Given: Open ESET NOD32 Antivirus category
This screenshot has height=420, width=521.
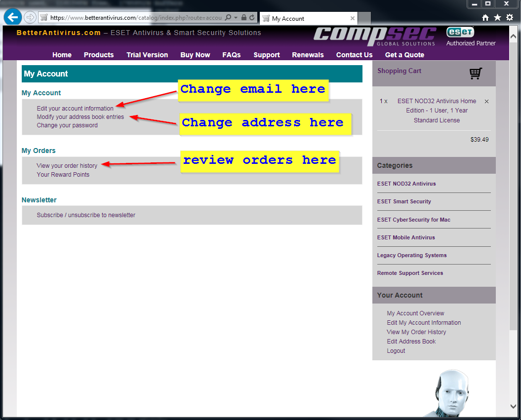Looking at the screenshot, I should [406, 184].
